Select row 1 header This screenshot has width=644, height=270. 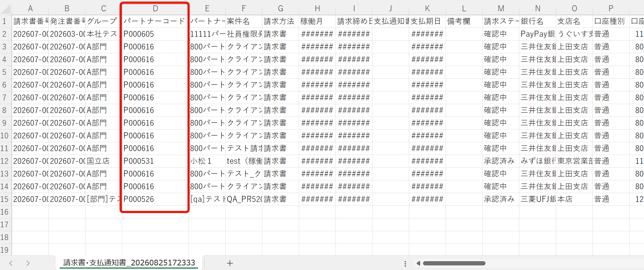5,21
